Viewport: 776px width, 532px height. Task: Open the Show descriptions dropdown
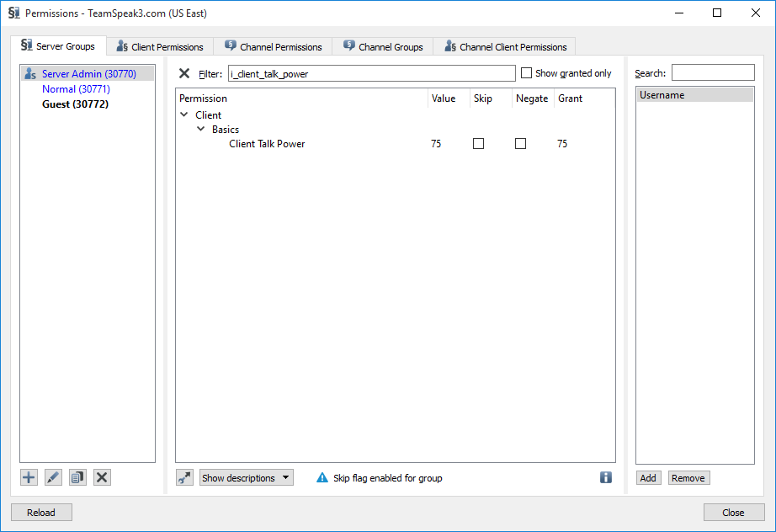[x=246, y=477]
